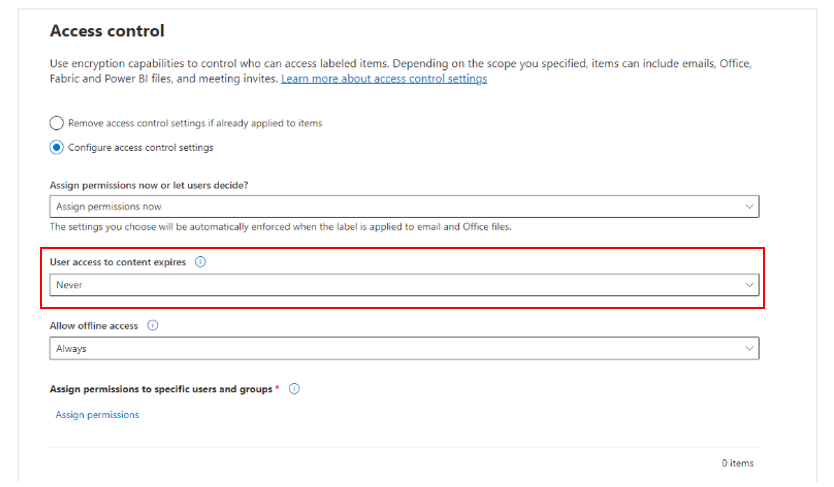
Task: Click the 0 items count text
Action: (737, 463)
